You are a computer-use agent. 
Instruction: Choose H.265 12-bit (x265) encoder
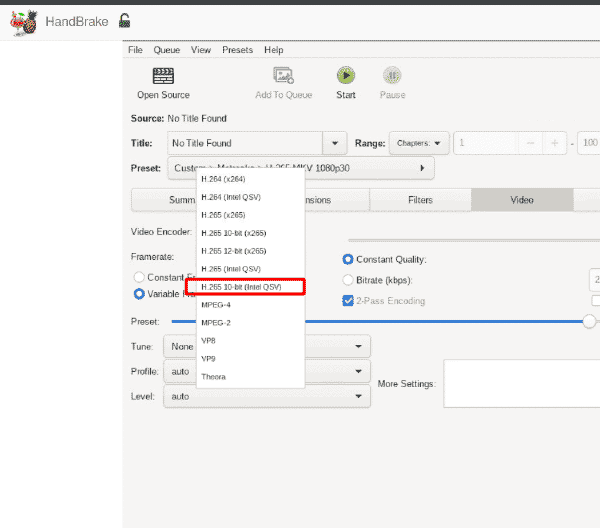[251, 251]
